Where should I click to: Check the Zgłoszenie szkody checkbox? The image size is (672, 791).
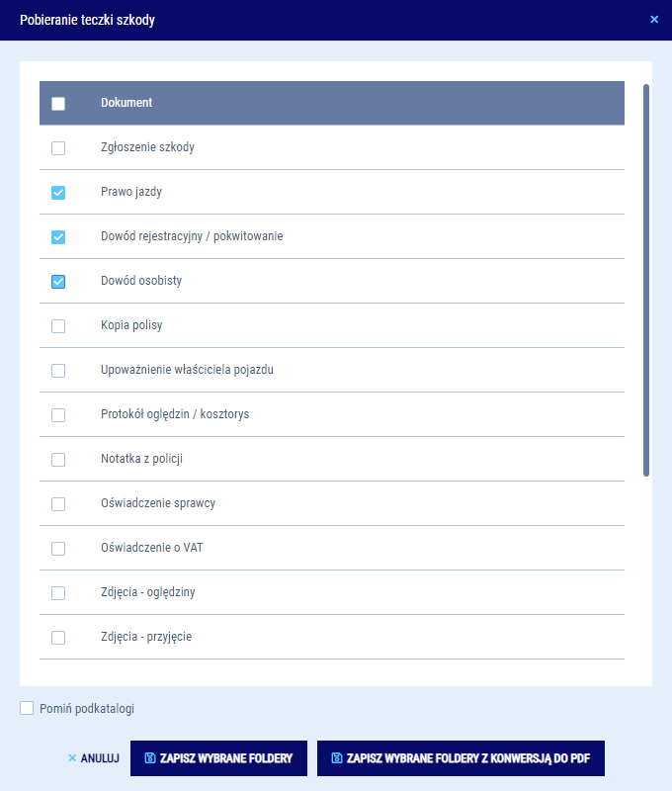58,148
